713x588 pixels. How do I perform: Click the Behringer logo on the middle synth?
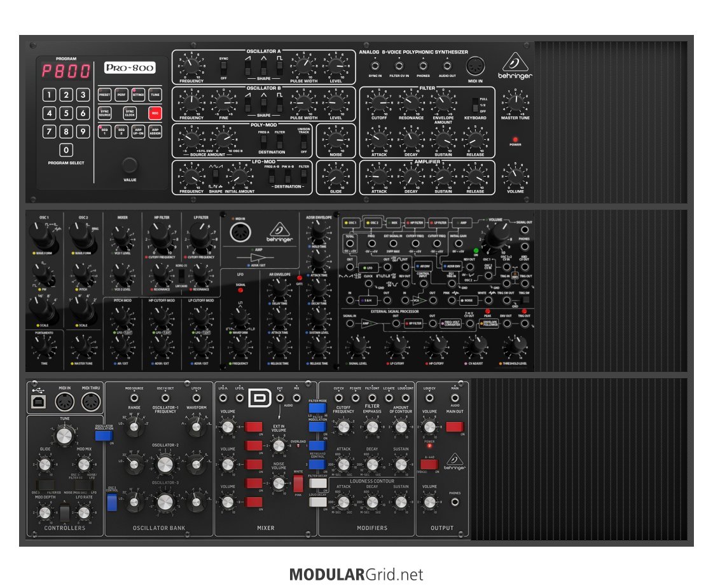tap(280, 233)
